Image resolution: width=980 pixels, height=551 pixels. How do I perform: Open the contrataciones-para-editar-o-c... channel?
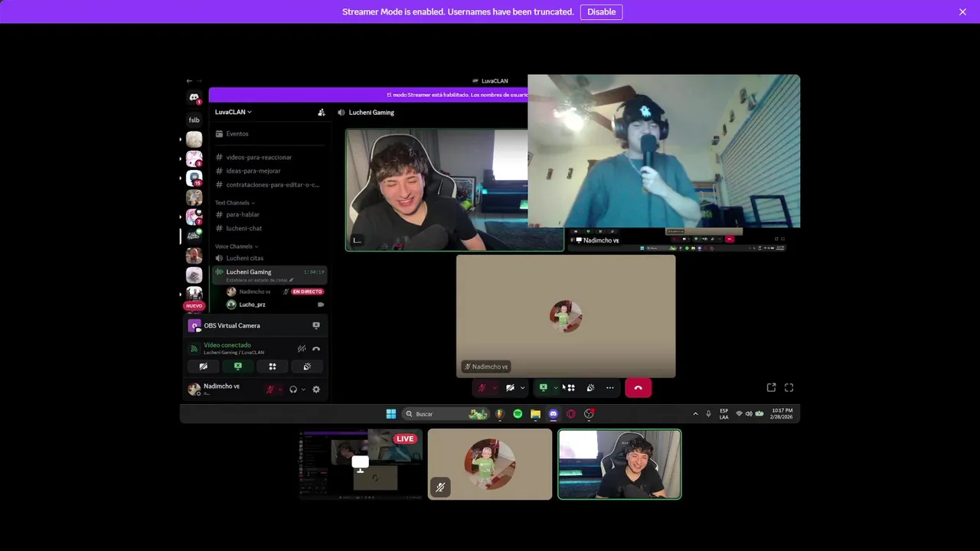[268, 184]
